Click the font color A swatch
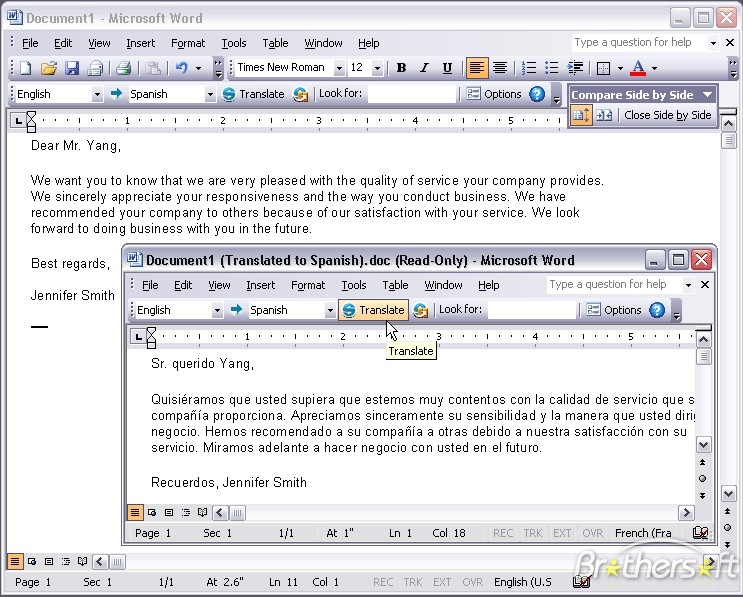The height and width of the screenshot is (597, 743). pos(638,68)
